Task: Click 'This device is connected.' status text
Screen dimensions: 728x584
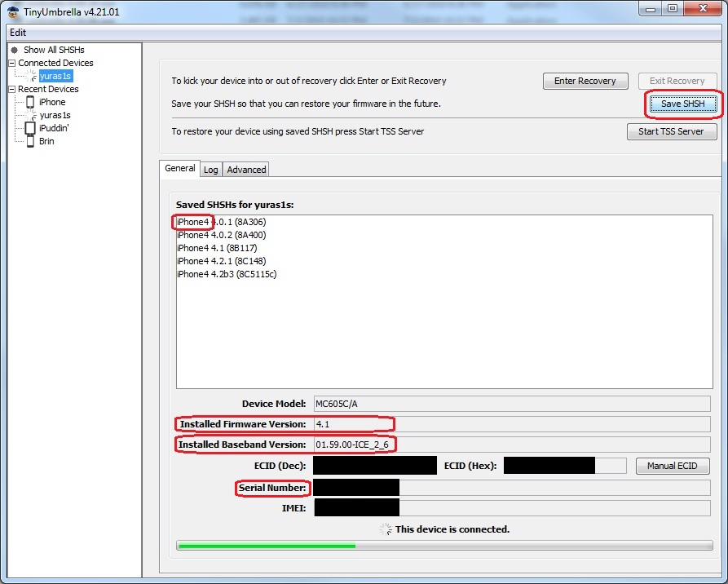Action: (452, 529)
